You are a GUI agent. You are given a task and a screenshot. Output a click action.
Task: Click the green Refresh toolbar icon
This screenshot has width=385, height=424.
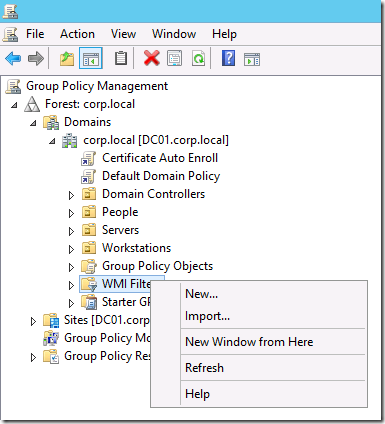198,58
